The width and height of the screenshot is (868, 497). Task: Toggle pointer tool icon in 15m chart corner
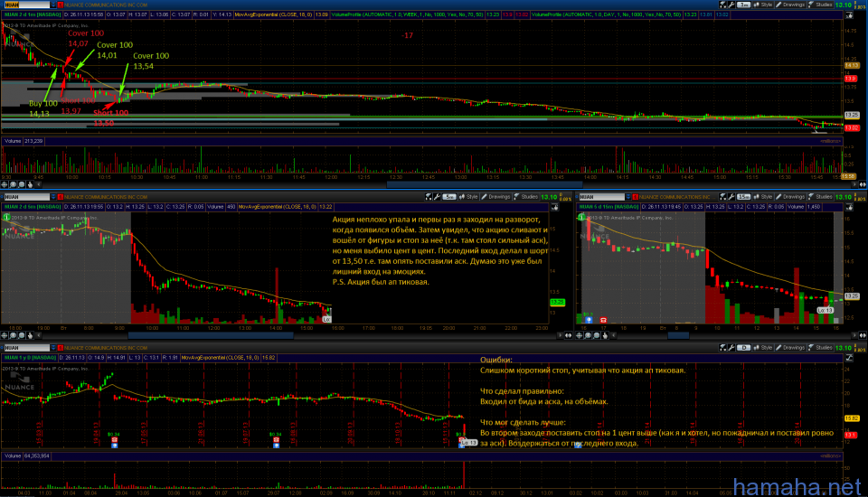pyautogui.click(x=849, y=207)
